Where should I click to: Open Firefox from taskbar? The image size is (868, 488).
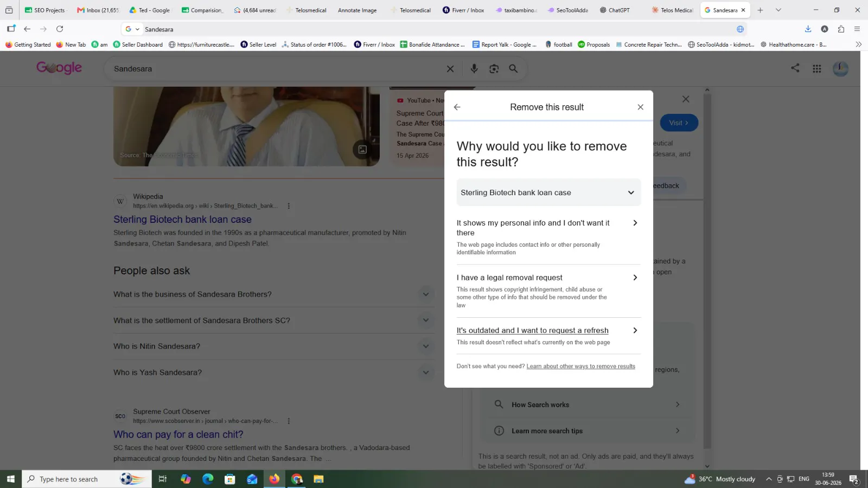pyautogui.click(x=275, y=479)
